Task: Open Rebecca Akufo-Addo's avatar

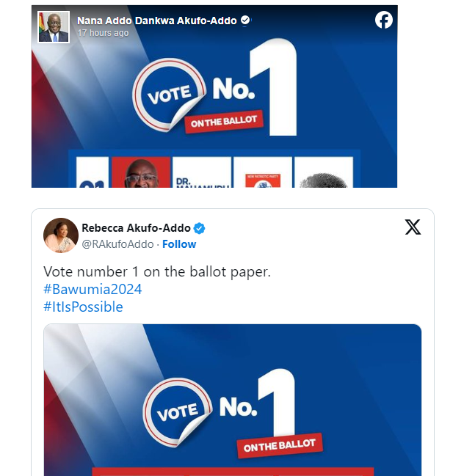Action: coord(61,235)
